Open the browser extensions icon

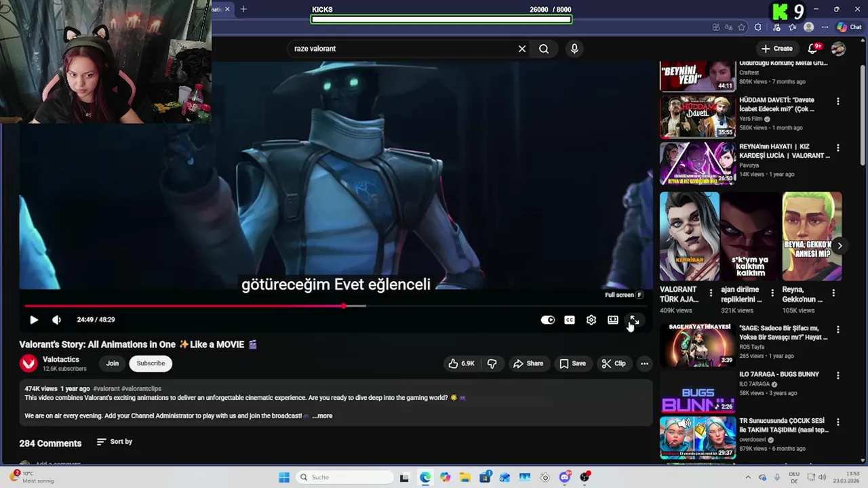[758, 27]
